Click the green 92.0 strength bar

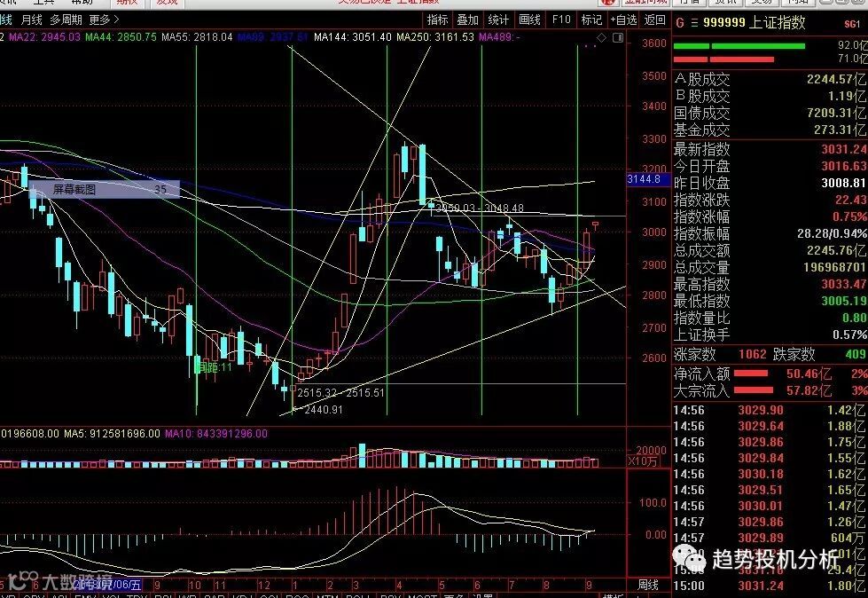click(x=739, y=46)
